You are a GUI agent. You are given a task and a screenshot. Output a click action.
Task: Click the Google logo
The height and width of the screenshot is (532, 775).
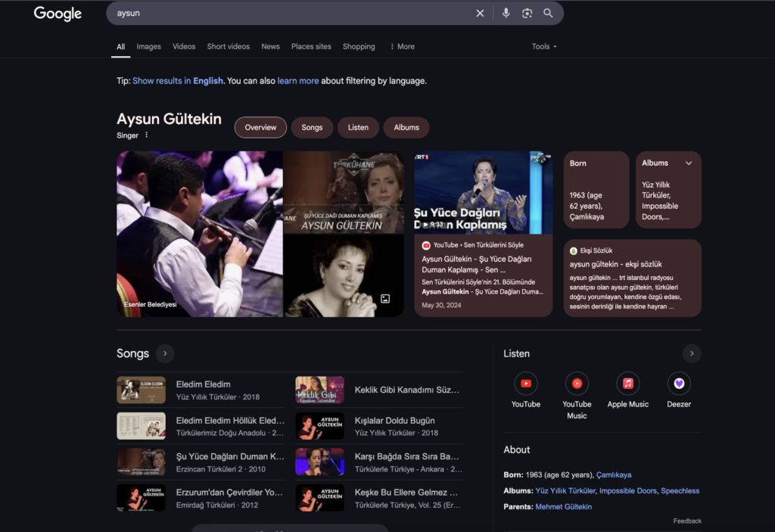click(58, 14)
